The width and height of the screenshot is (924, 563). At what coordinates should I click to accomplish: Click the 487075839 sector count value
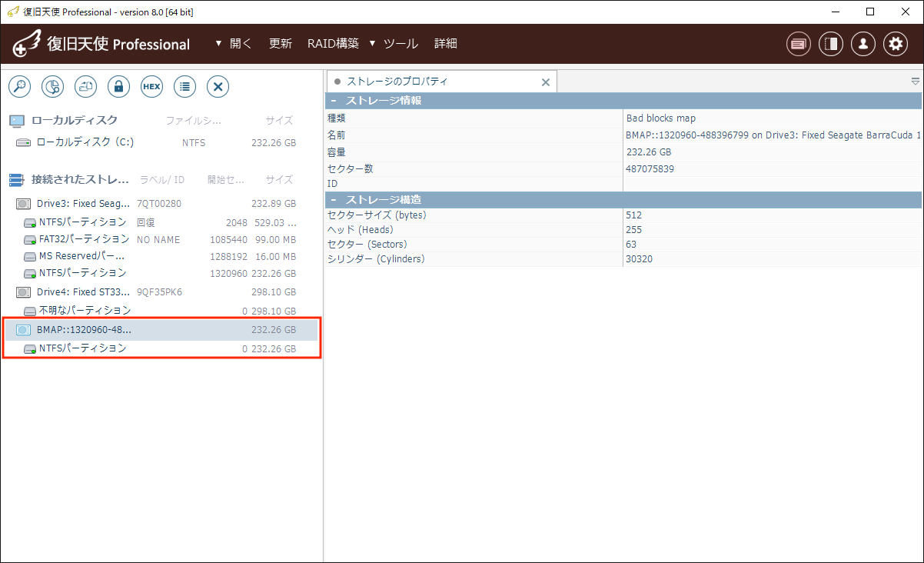(650, 169)
